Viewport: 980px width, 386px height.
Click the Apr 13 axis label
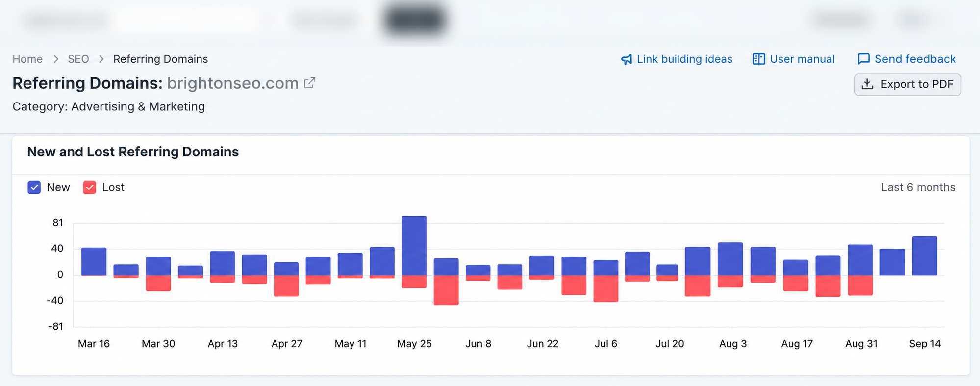click(223, 344)
